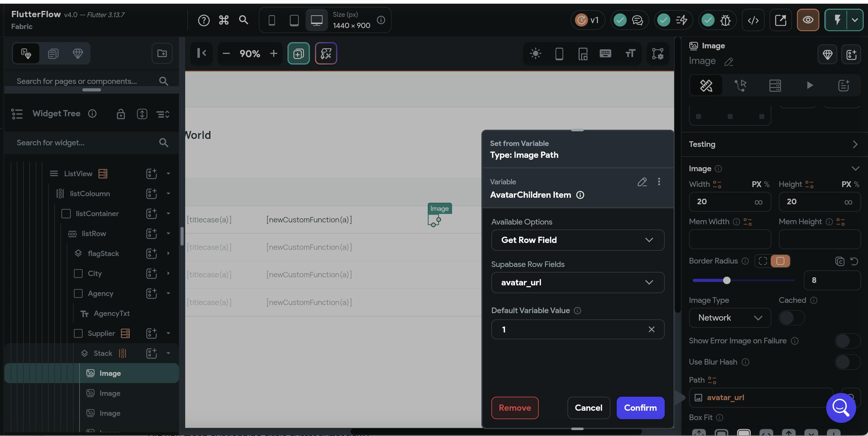868x436 pixels.
Task: Select the Backend Query tab
Action: pos(775,85)
